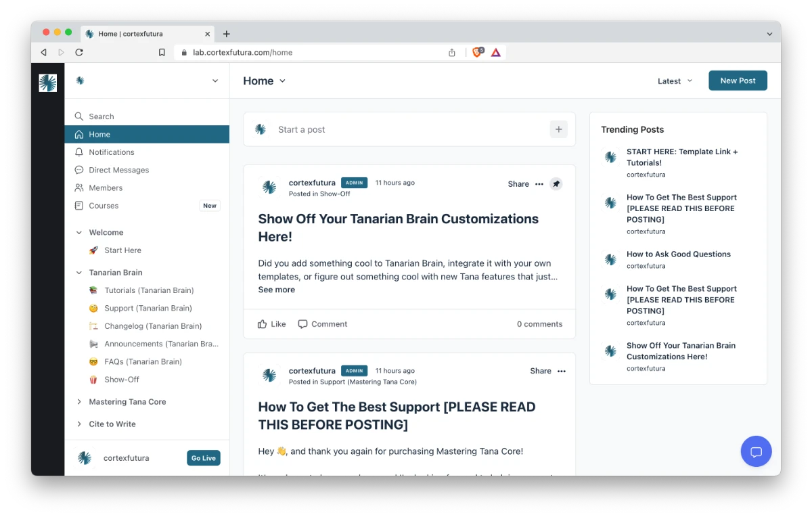Click the Notifications bell icon
This screenshot has height=517, width=812.
pyautogui.click(x=79, y=152)
